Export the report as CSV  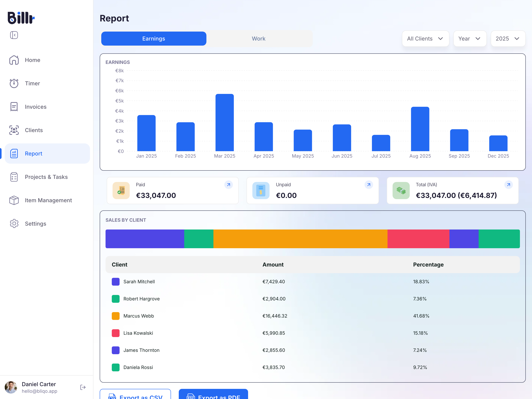click(x=135, y=394)
